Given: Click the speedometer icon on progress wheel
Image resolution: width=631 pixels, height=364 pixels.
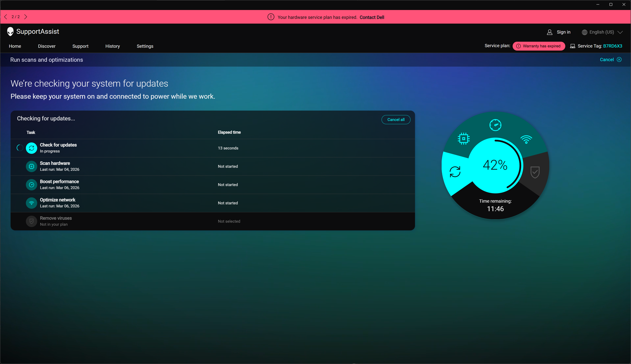Looking at the screenshot, I should coord(495,125).
